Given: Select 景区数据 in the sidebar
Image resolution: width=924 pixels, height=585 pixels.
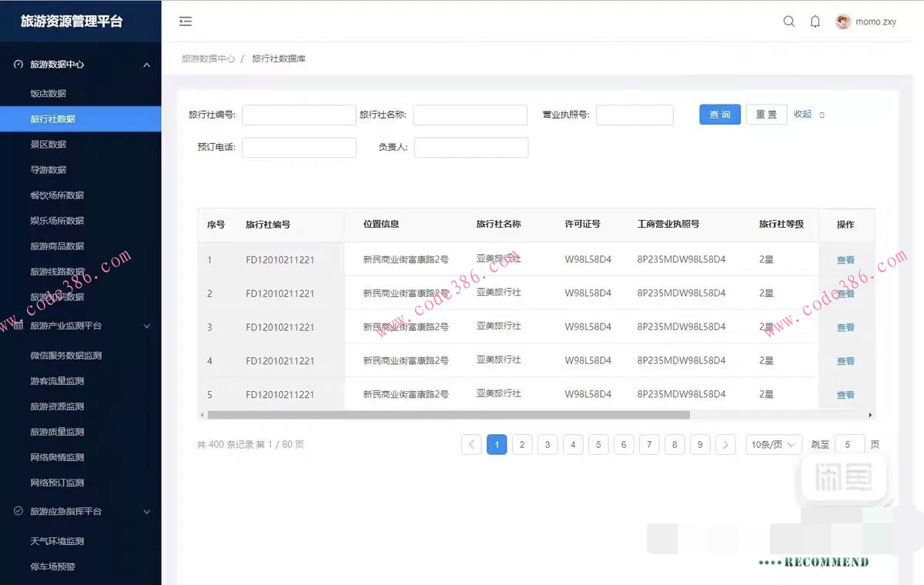Looking at the screenshot, I should [x=48, y=144].
